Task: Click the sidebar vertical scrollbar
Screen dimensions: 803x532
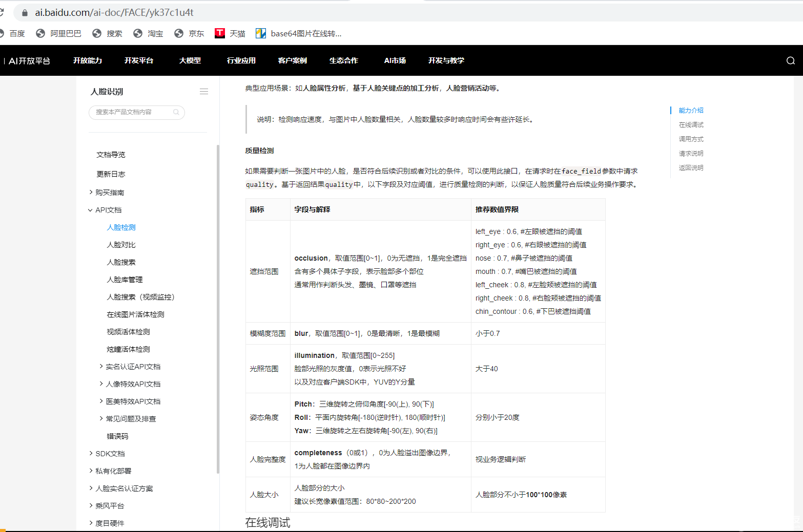Action: 218,309
